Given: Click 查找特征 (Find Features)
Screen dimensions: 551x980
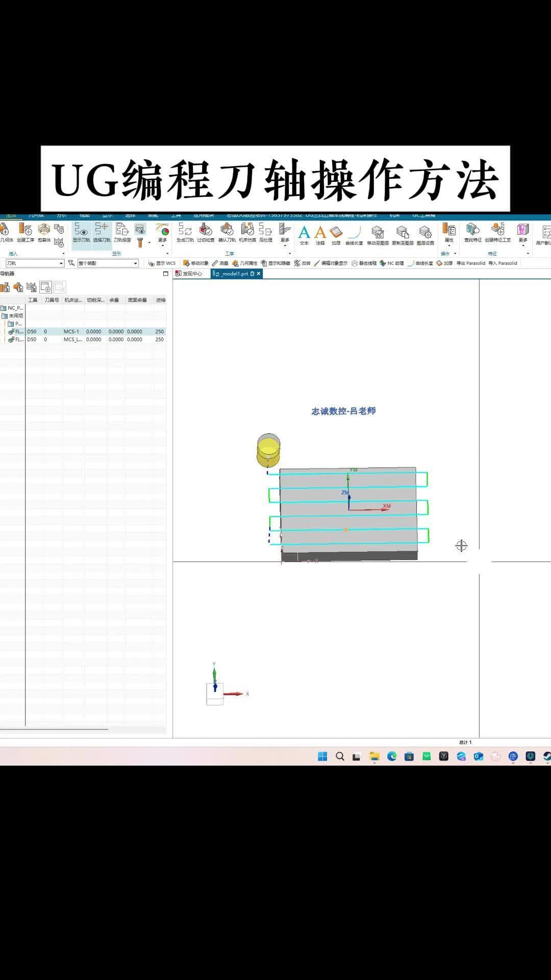Looking at the screenshot, I should (x=473, y=232).
